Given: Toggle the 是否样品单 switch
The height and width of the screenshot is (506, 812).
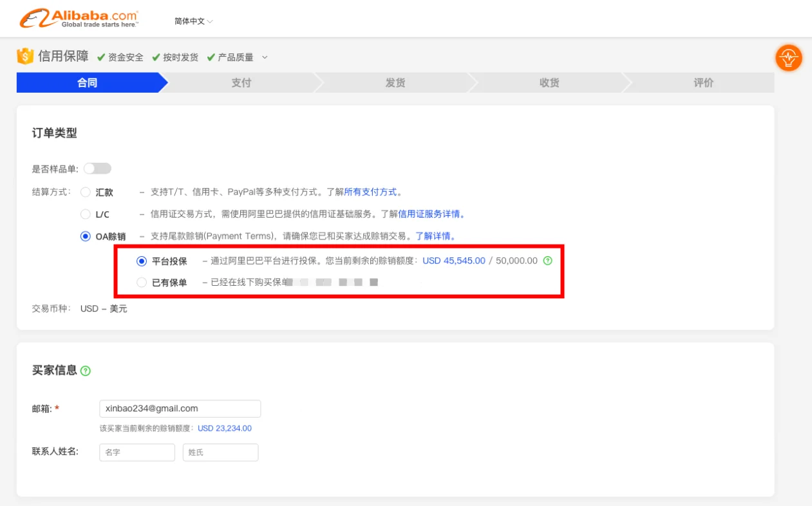Looking at the screenshot, I should 97,169.
